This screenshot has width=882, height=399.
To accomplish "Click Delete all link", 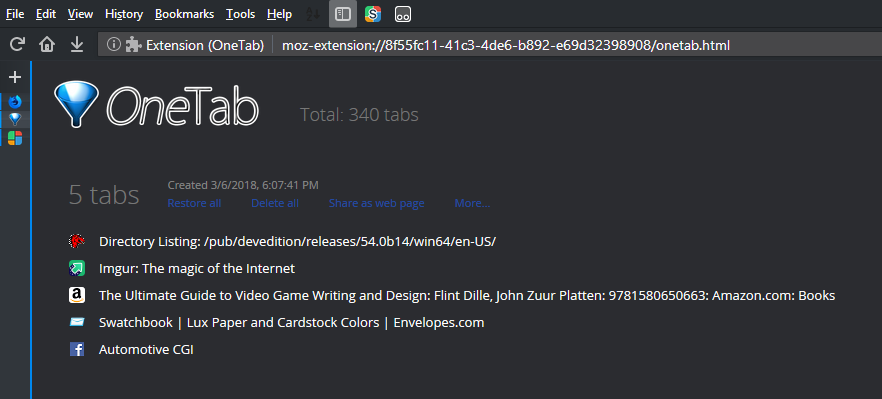I will click(x=274, y=203).
